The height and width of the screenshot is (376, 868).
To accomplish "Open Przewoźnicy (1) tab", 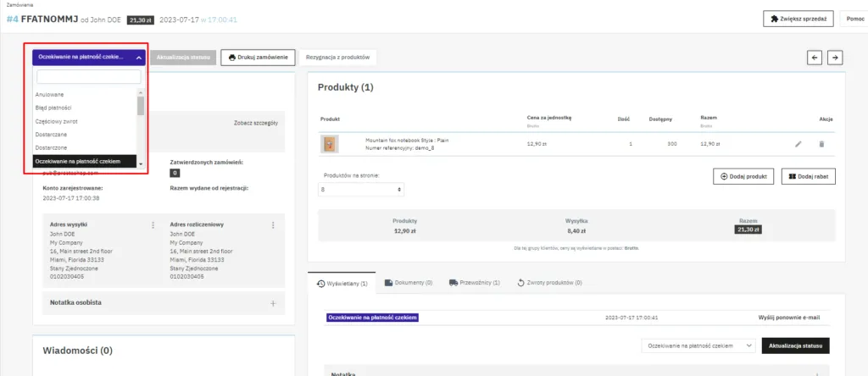I will point(475,283).
